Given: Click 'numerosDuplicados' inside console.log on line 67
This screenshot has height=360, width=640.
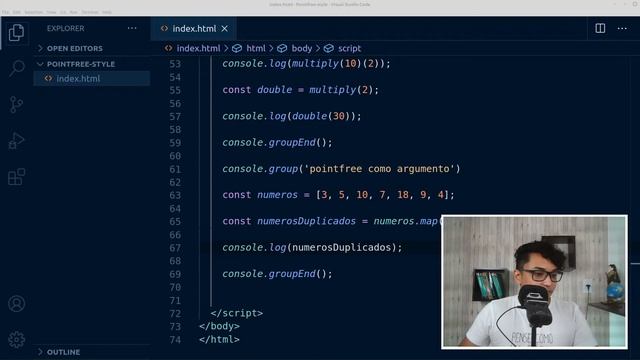Looking at the screenshot, I should click(x=341, y=247).
